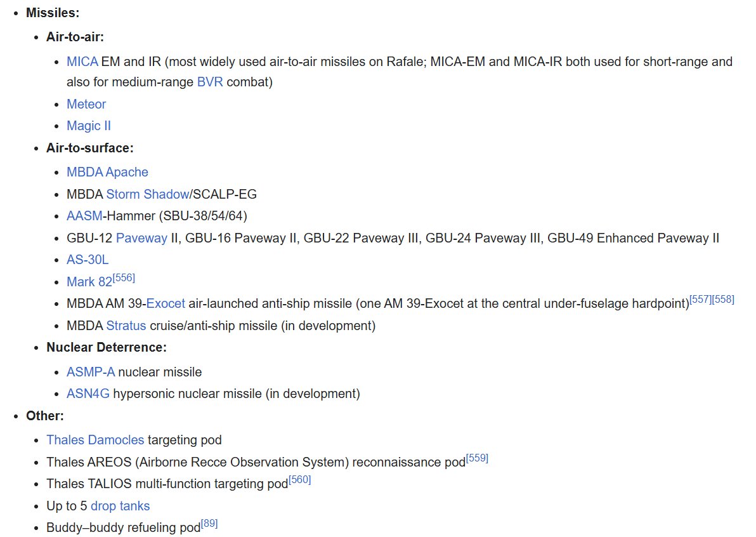
Task: Jump to citation 559
Action: [x=478, y=458]
